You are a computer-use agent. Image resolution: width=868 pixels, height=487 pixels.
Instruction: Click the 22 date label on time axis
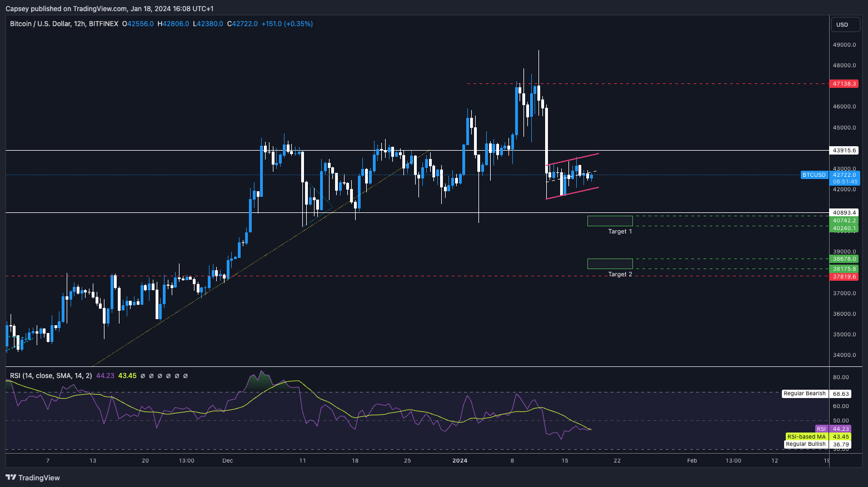tap(617, 460)
